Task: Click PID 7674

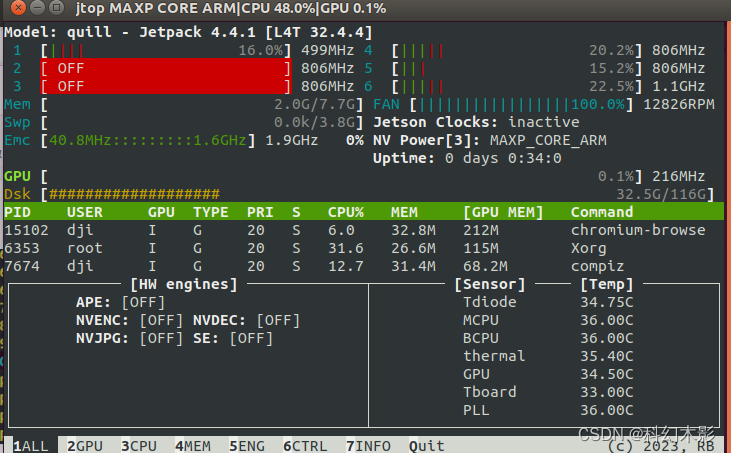Action: [22, 266]
